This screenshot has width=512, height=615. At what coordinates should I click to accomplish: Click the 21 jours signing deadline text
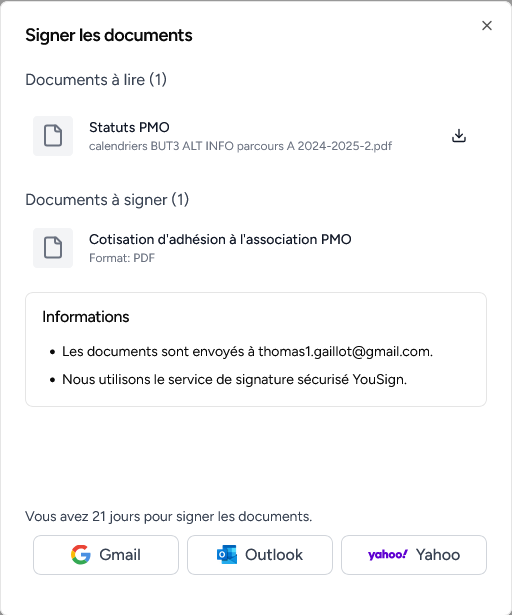(x=169, y=516)
